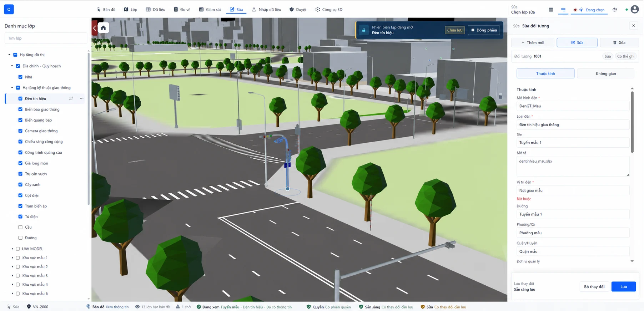Click the lock icon in session banner
The height and width of the screenshot is (311, 644).
pyautogui.click(x=364, y=30)
